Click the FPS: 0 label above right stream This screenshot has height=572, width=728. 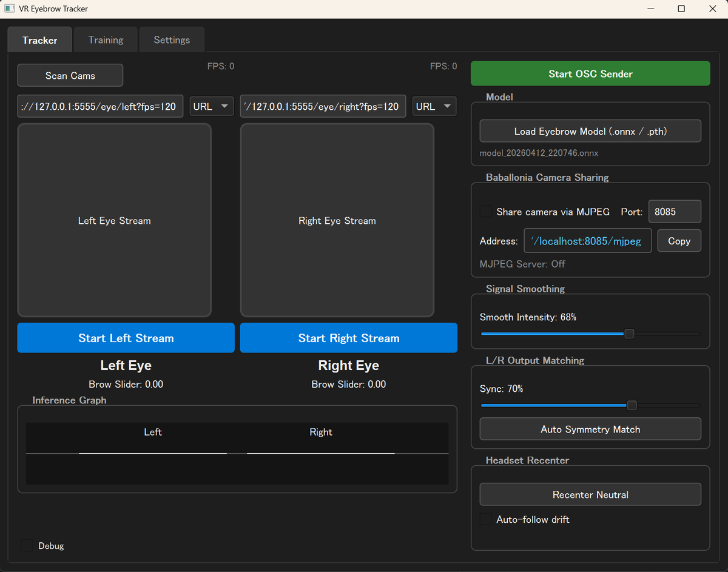(x=443, y=66)
